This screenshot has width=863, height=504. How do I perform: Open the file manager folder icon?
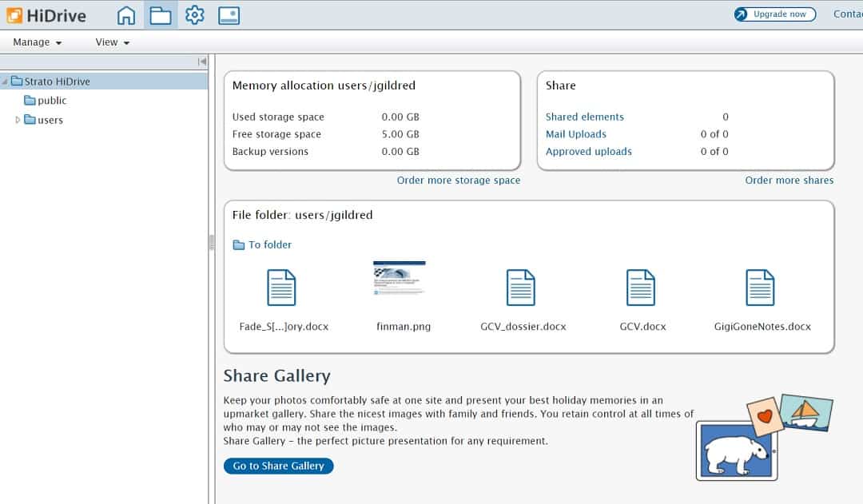(x=161, y=15)
